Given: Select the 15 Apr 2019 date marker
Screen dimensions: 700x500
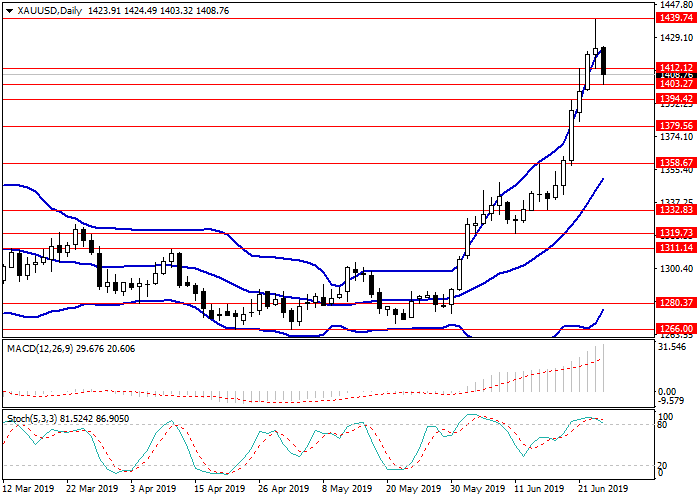Looking at the screenshot, I should [x=219, y=491].
